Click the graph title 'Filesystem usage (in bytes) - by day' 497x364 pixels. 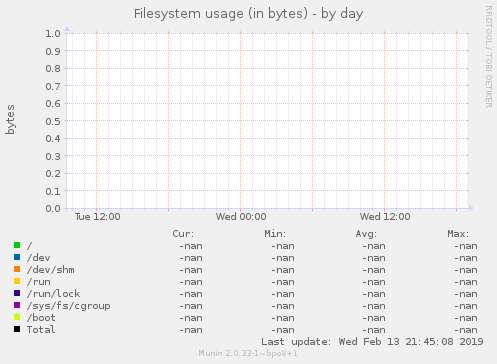248,14
